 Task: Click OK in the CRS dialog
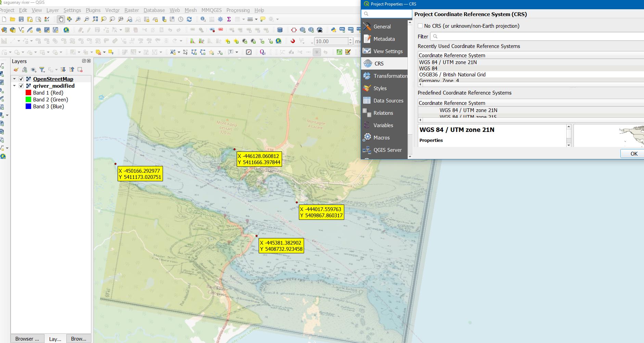click(x=633, y=154)
